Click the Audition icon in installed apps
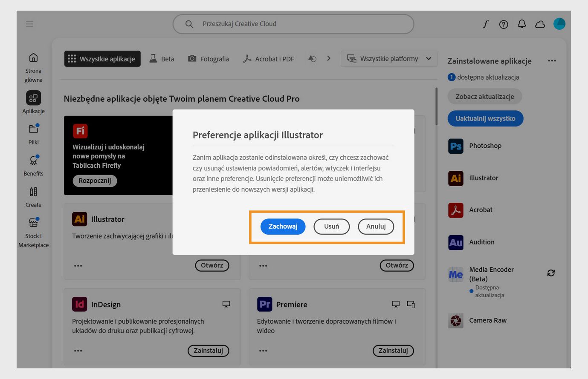The width and height of the screenshot is (588, 379). pos(456,242)
